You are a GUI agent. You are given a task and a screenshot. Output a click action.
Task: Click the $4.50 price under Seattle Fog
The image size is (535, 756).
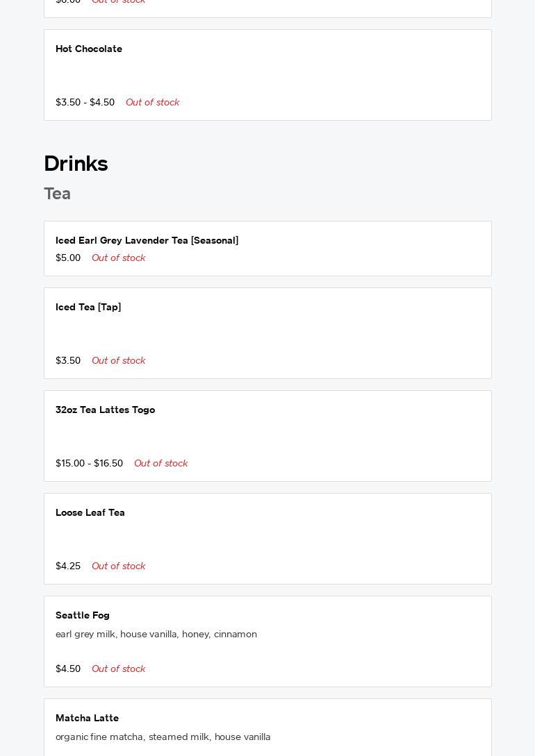click(68, 669)
